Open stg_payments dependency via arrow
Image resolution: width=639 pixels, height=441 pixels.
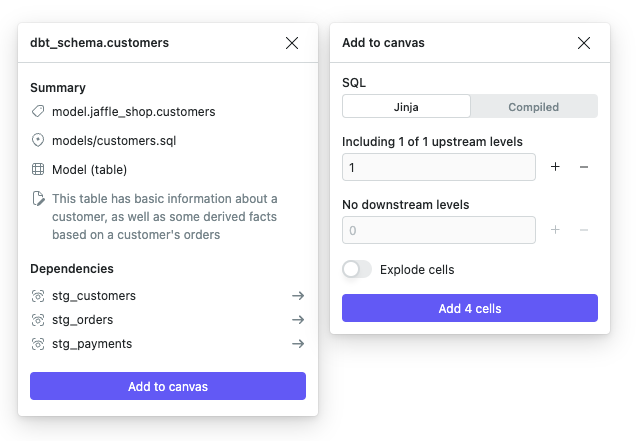pos(297,344)
